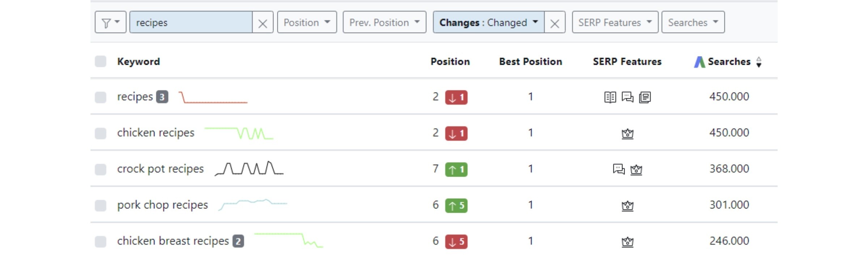Image resolution: width=868 pixels, height=262 pixels.
Task: Remove the Changes: Changed filter
Action: [554, 23]
